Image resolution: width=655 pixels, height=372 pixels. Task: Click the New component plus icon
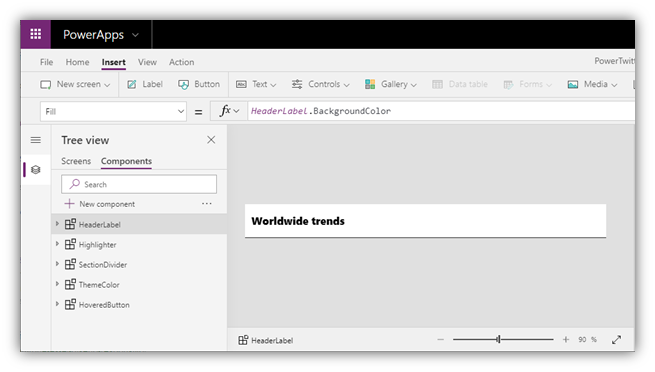point(69,204)
